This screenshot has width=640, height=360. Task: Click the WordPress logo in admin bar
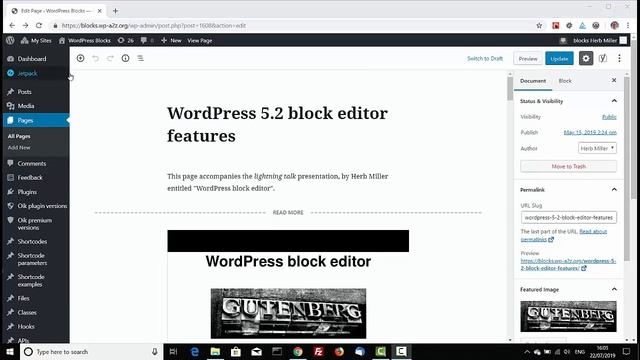pos(10,40)
